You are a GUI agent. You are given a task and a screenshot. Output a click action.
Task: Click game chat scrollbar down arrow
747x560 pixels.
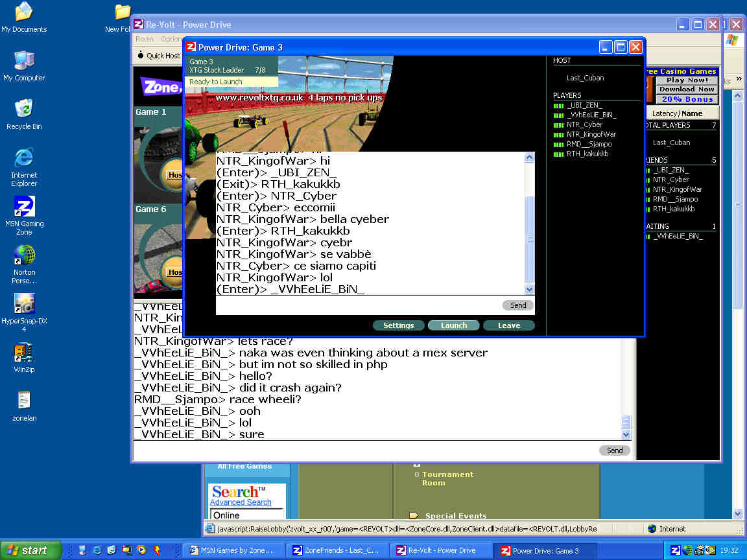coord(529,289)
